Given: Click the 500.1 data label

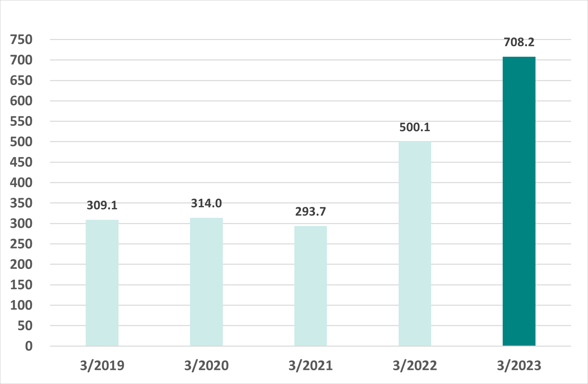Looking at the screenshot, I should (x=415, y=127).
